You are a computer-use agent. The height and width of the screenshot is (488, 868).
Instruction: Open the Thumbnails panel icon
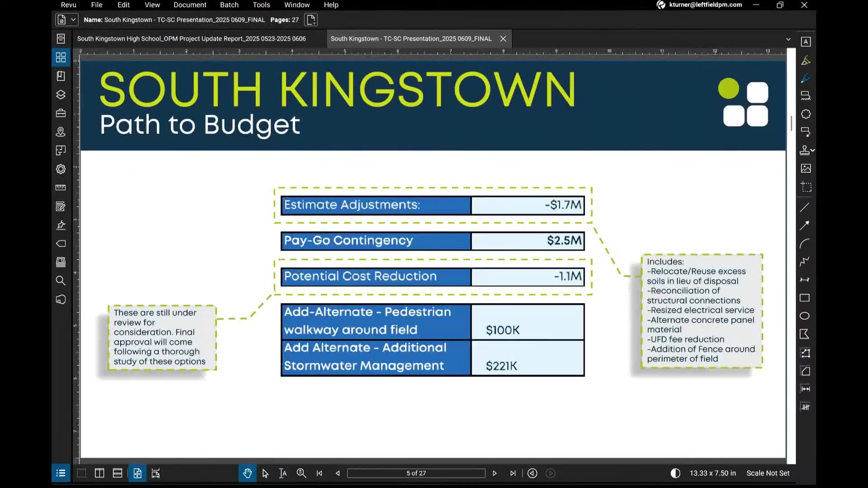[x=61, y=57]
